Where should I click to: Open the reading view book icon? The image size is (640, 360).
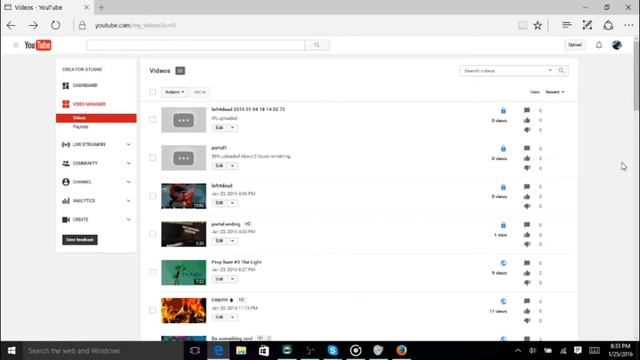click(x=522, y=25)
